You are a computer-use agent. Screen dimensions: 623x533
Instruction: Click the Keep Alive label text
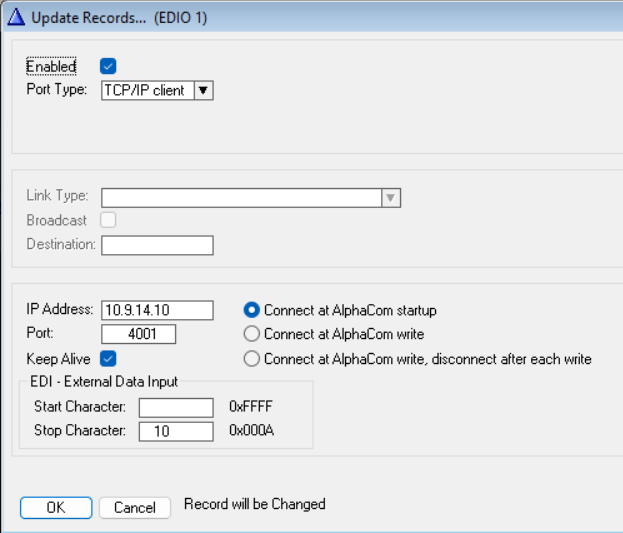[58, 359]
